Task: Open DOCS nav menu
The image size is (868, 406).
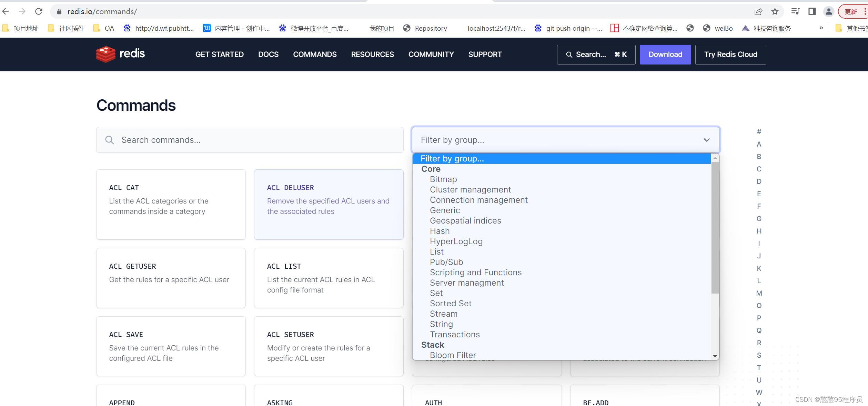Action: pyautogui.click(x=268, y=55)
